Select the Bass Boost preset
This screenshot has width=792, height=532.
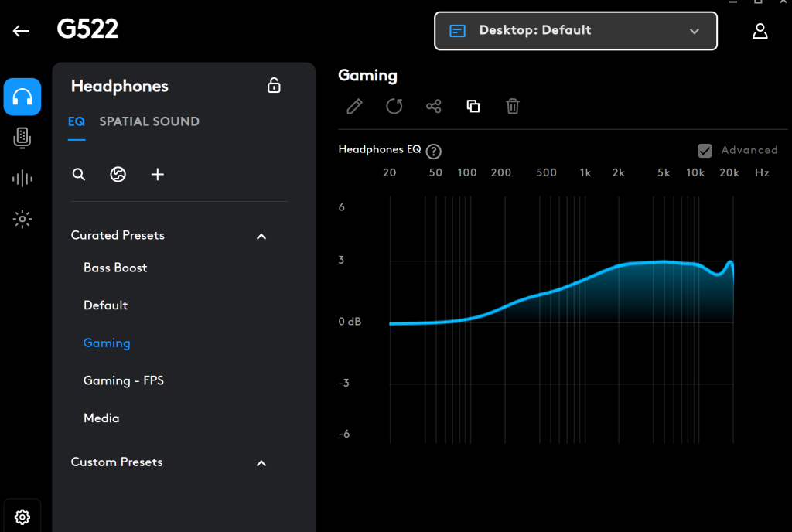tap(115, 268)
